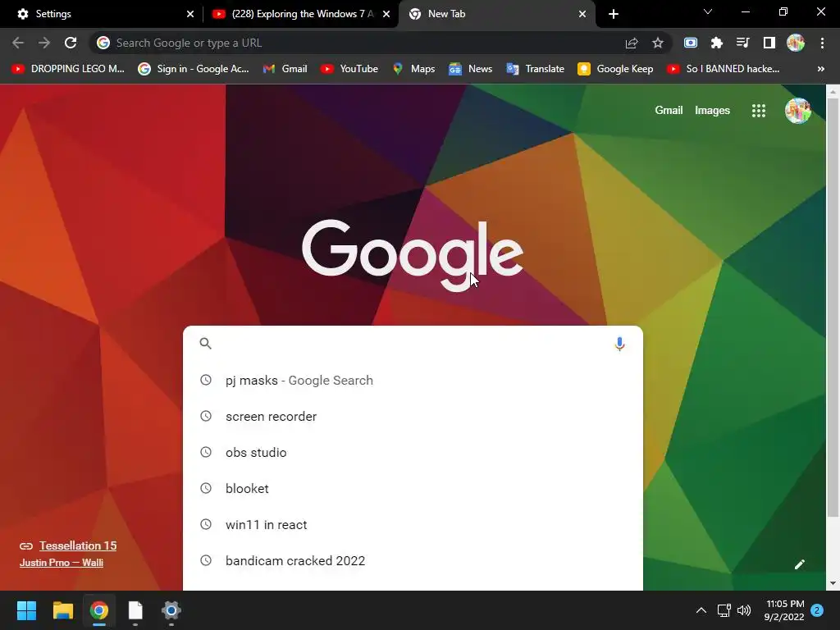
Task: Open File Explorer from the taskbar
Action: 62,610
